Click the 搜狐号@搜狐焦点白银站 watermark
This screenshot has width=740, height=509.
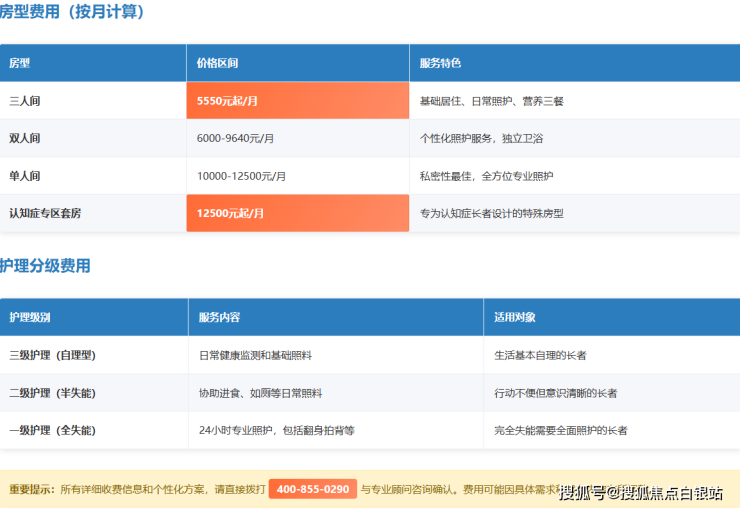[x=640, y=492]
